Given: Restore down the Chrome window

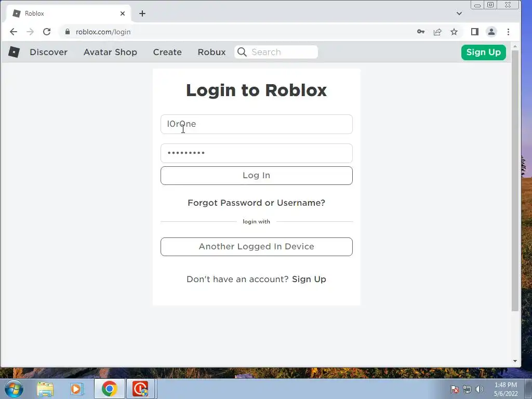Looking at the screenshot, I should click(x=490, y=5).
